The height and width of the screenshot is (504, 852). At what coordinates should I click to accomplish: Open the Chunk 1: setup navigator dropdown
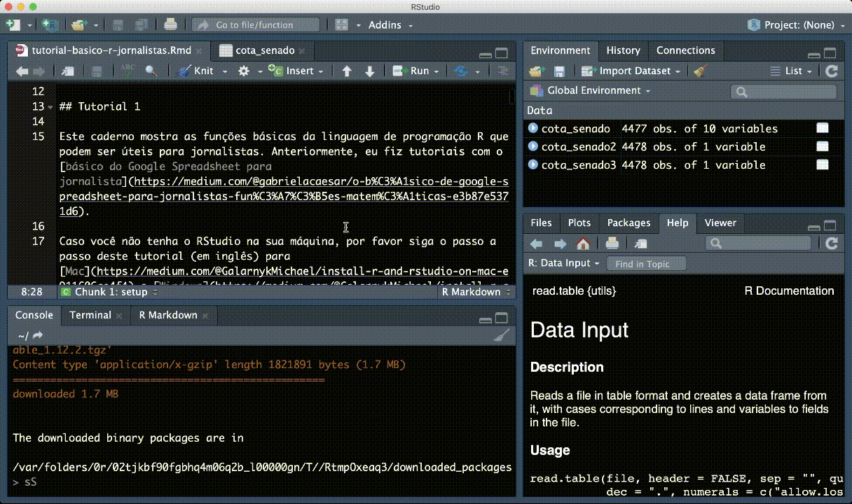pos(111,292)
